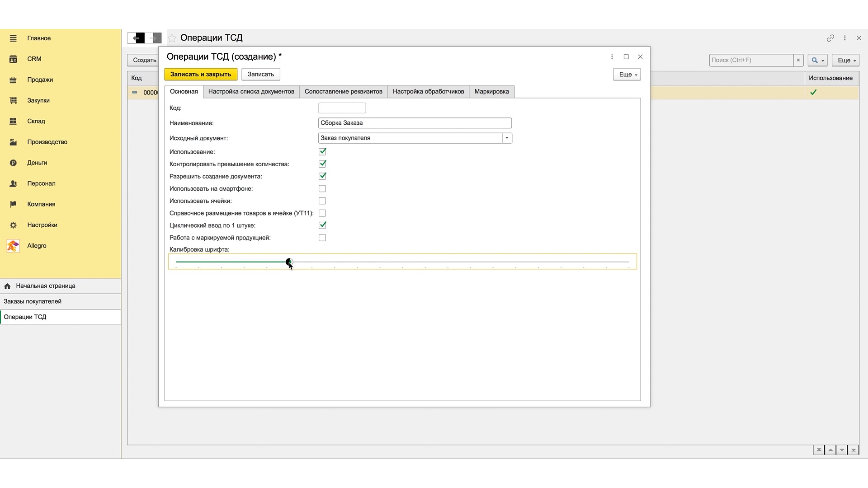
Task: Open the Главное section in the sidebar
Action: click(x=38, y=38)
